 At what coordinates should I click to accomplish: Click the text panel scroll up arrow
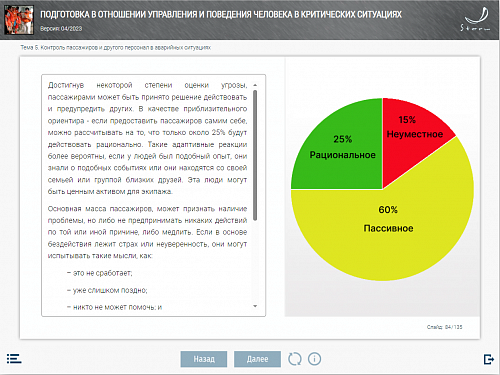pyautogui.click(x=255, y=85)
